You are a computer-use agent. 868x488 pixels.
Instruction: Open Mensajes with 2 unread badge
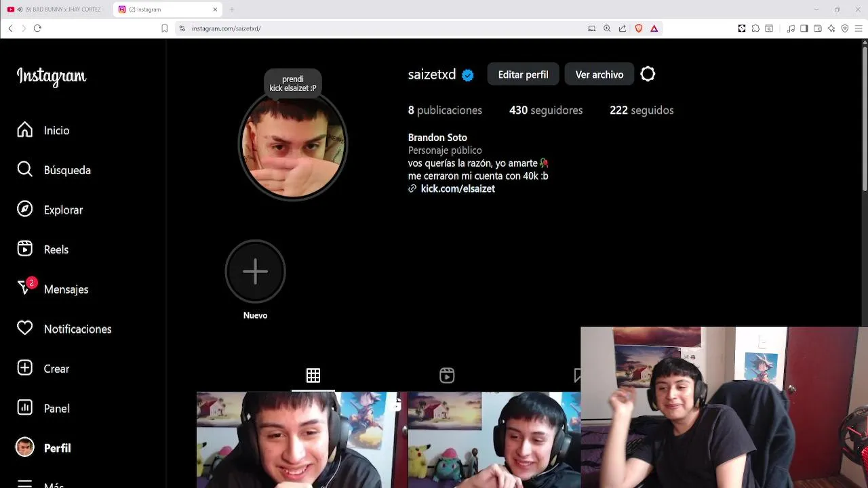point(53,289)
